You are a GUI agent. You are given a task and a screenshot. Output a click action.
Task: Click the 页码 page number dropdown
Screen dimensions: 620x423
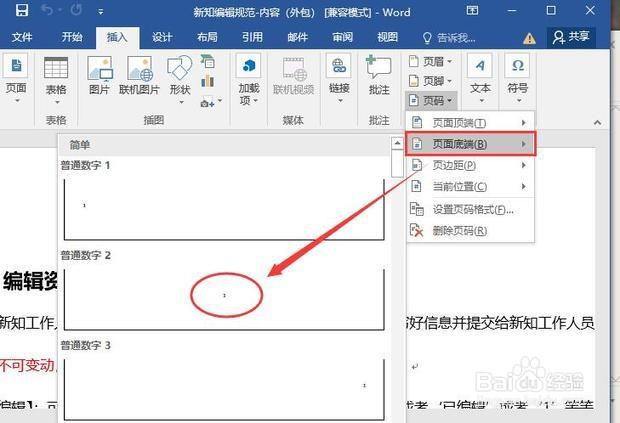(x=431, y=100)
